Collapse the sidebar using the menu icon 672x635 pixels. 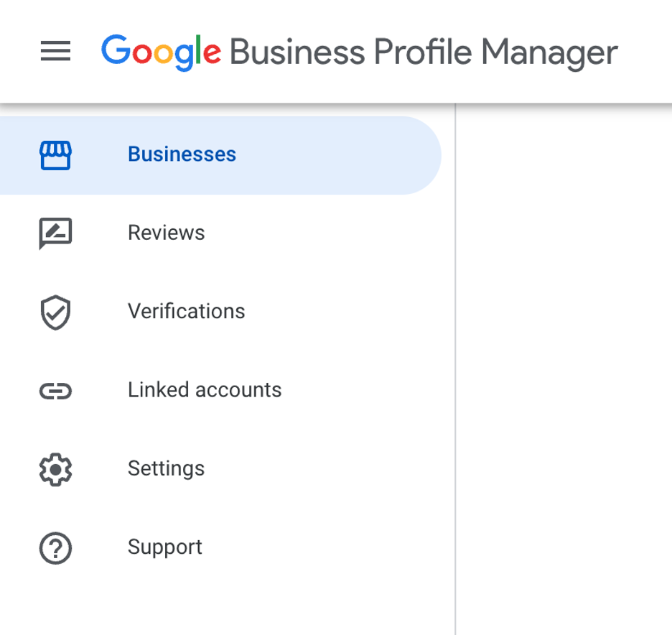55,51
